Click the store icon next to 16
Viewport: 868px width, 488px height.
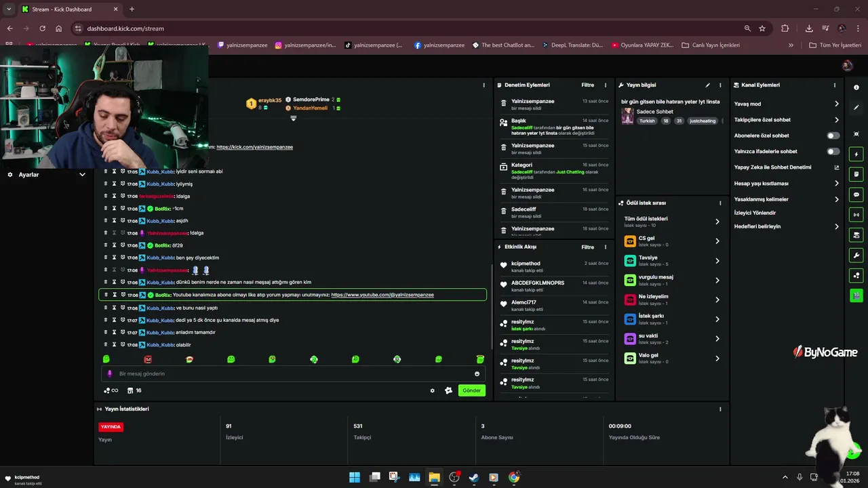130,390
